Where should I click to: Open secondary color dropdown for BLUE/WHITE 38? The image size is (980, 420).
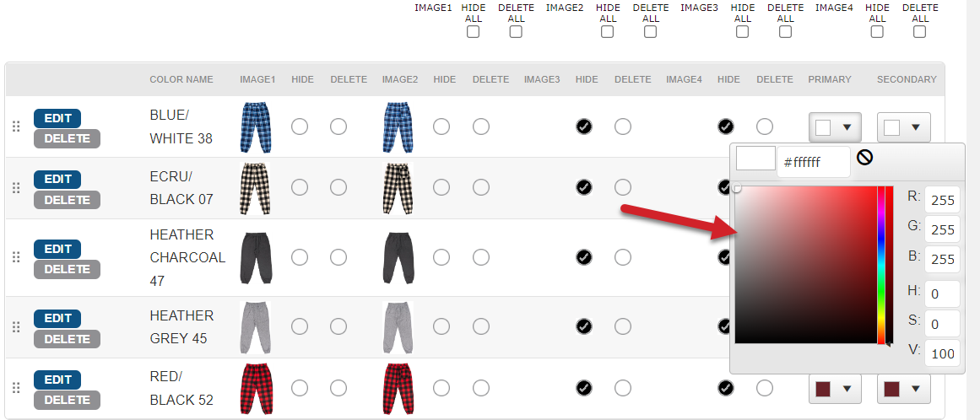coord(904,127)
